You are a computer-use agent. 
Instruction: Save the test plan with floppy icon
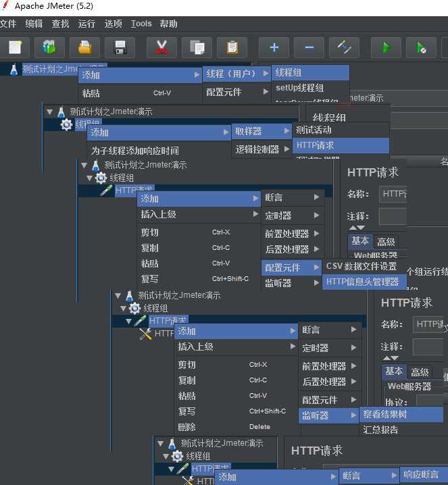[120, 48]
